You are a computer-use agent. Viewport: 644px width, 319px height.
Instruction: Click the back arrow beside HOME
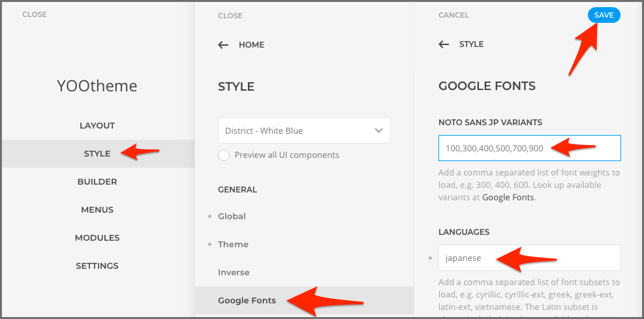tap(223, 45)
